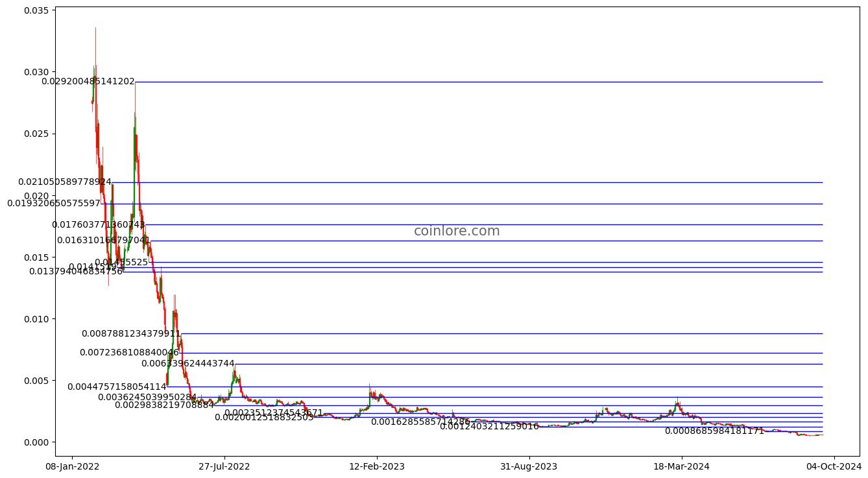Screen dimensions: 868x478
Task: Click the 18-Mar-2024 date label
Action: click(682, 466)
